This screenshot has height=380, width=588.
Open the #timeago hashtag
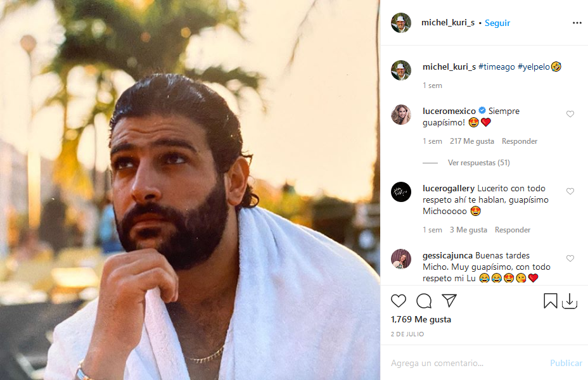[x=498, y=66]
